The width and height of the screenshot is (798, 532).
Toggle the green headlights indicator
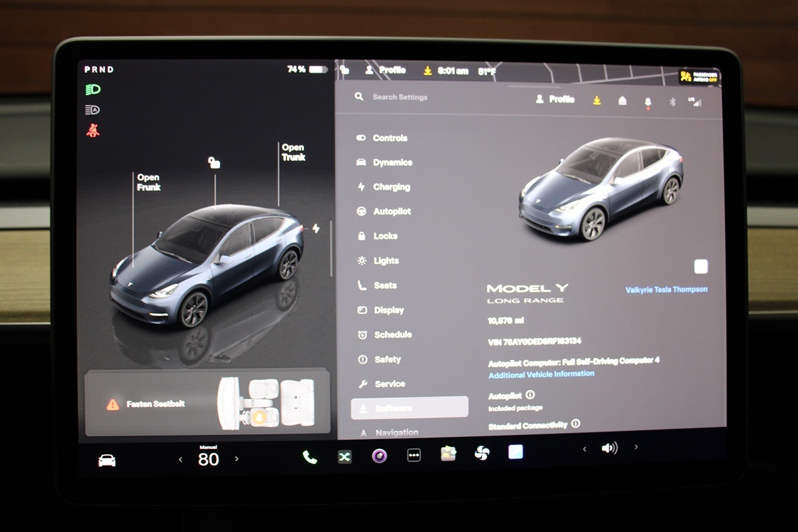point(92,89)
